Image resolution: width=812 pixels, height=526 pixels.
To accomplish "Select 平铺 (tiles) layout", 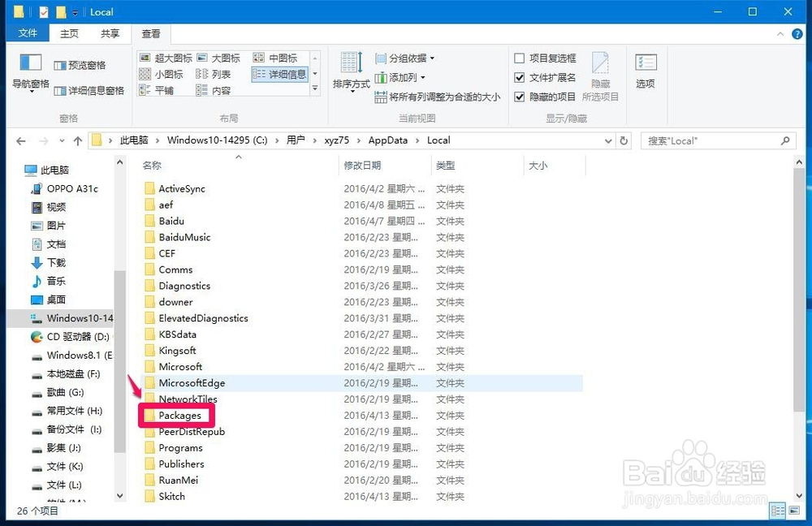I will point(168,90).
